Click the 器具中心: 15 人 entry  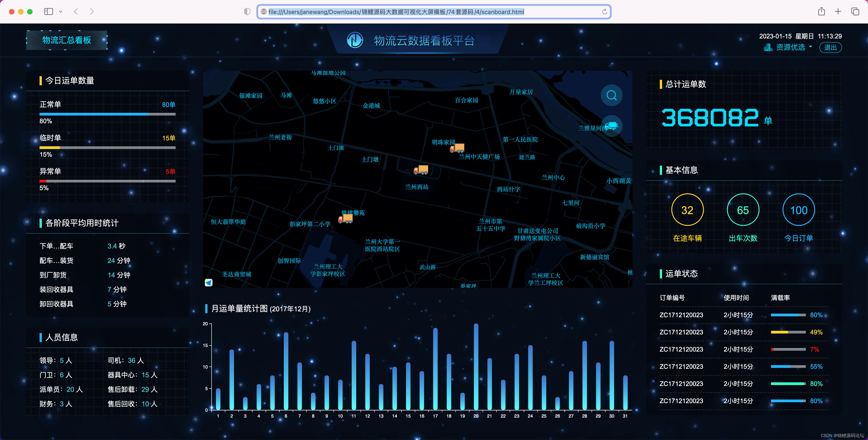click(x=132, y=375)
